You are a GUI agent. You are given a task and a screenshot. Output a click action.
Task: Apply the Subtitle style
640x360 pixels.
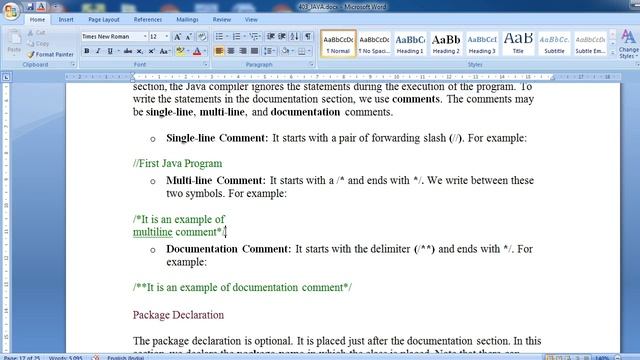coord(554,43)
